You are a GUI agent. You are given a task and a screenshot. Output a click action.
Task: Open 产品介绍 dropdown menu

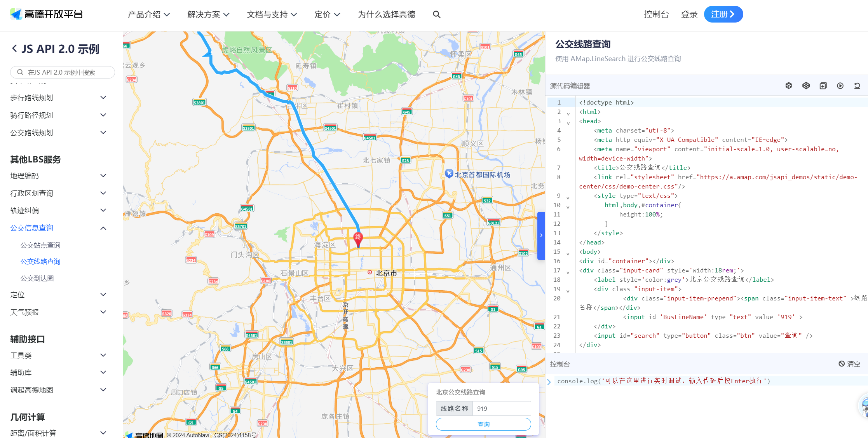[149, 14]
